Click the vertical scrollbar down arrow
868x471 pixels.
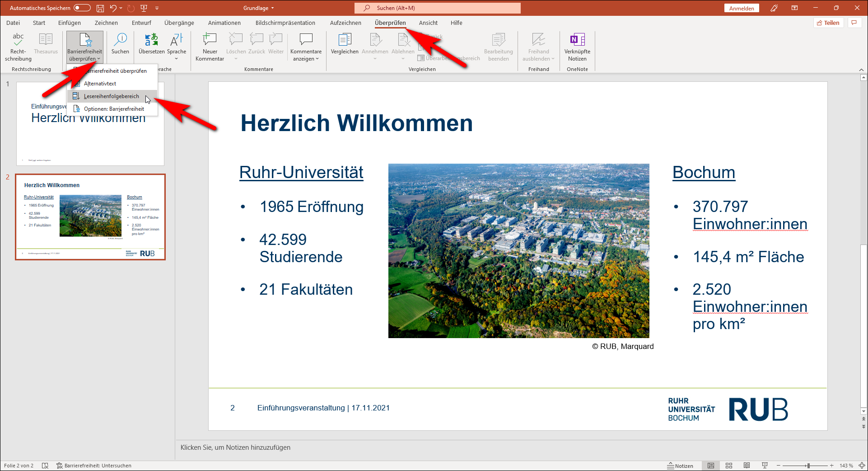(863, 411)
